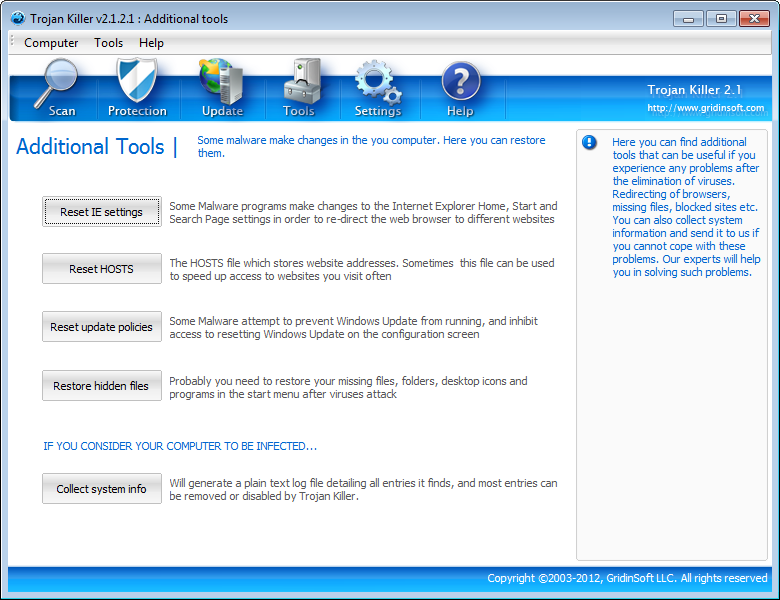Click the Collect system info button
This screenshot has height=600, width=780.
click(102, 489)
